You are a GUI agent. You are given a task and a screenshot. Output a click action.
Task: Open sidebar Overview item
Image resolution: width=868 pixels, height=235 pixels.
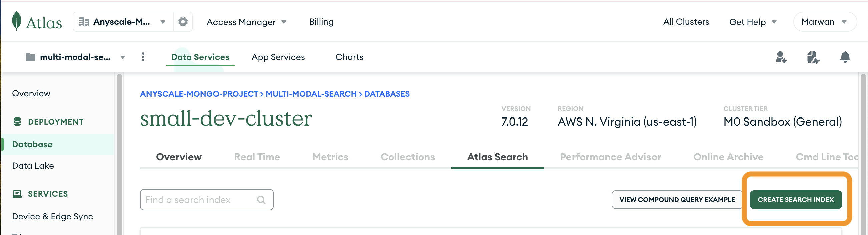[x=31, y=93]
